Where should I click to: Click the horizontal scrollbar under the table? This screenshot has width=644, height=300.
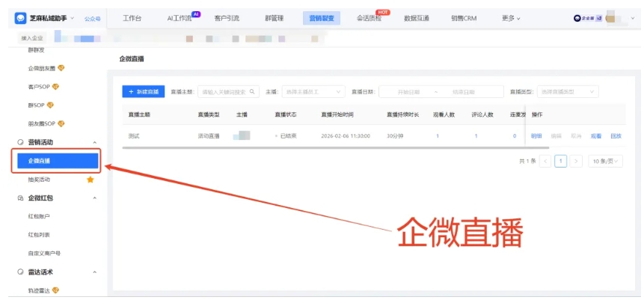pos(322,148)
